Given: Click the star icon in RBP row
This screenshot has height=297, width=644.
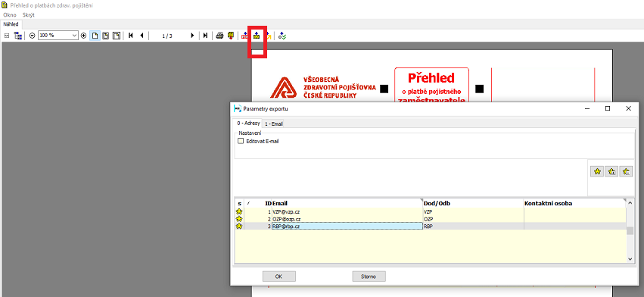Looking at the screenshot, I should [239, 227].
